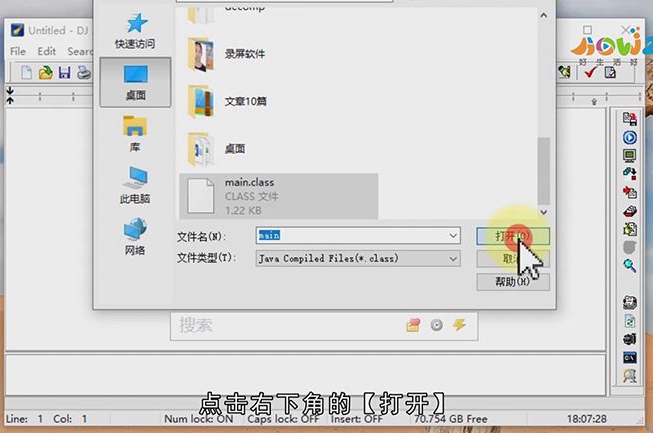This screenshot has width=653, height=433.
Task: Click the round clock icon in search bar
Action: [436, 325]
